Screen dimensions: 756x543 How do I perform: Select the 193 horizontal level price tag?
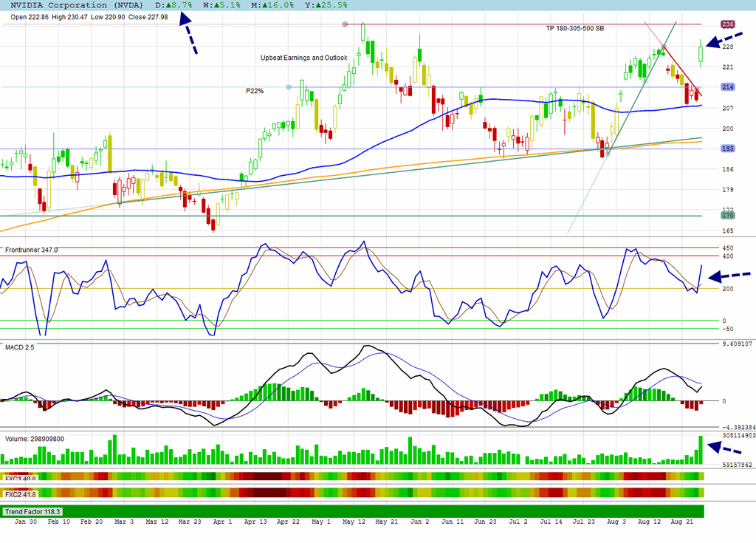pyautogui.click(x=727, y=148)
